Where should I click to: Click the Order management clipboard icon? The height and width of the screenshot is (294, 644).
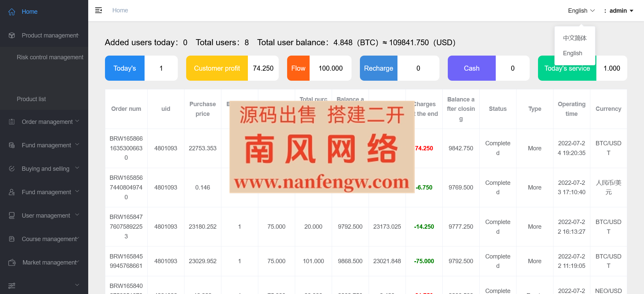tap(12, 122)
